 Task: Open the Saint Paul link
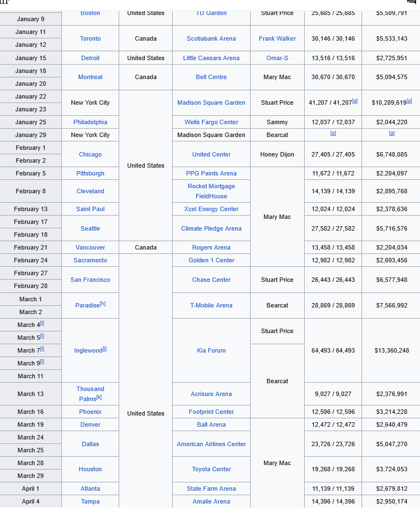click(x=90, y=209)
